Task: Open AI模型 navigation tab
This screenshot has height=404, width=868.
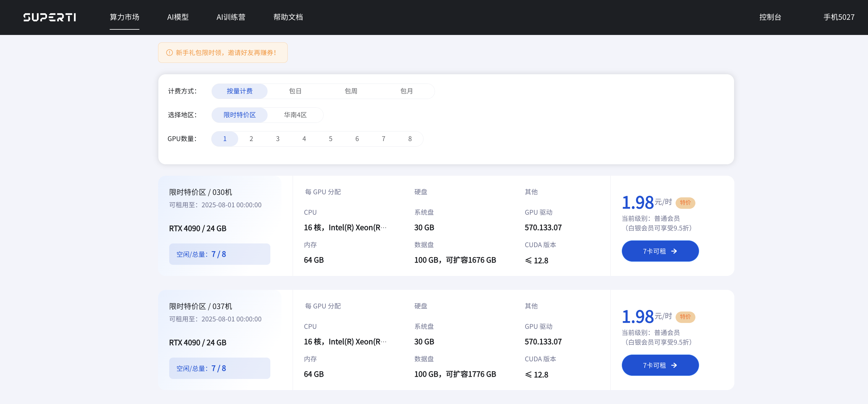Action: 178,17
